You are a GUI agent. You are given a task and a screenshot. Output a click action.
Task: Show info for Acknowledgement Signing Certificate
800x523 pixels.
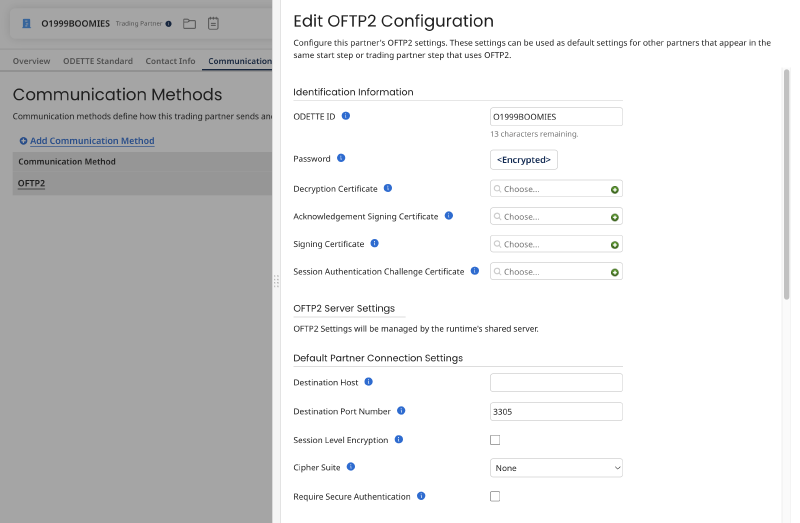coord(449,216)
